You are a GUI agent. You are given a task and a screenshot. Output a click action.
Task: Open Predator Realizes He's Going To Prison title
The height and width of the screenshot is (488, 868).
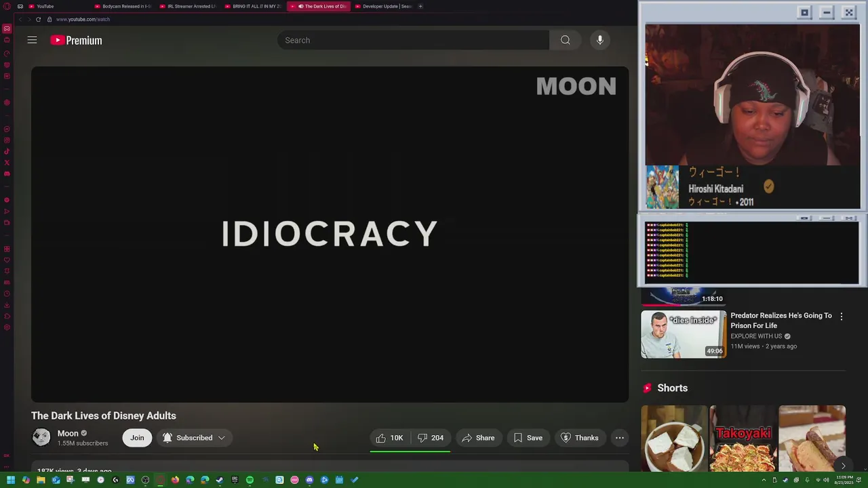tap(781, 321)
